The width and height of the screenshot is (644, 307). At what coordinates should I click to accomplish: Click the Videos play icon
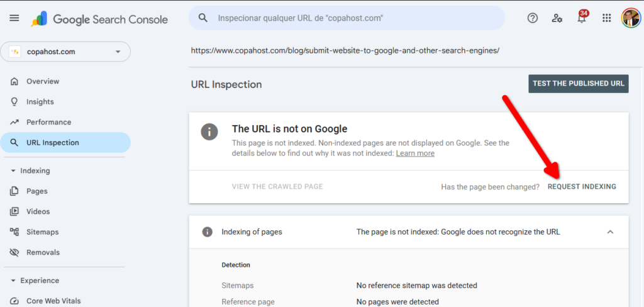point(14,211)
